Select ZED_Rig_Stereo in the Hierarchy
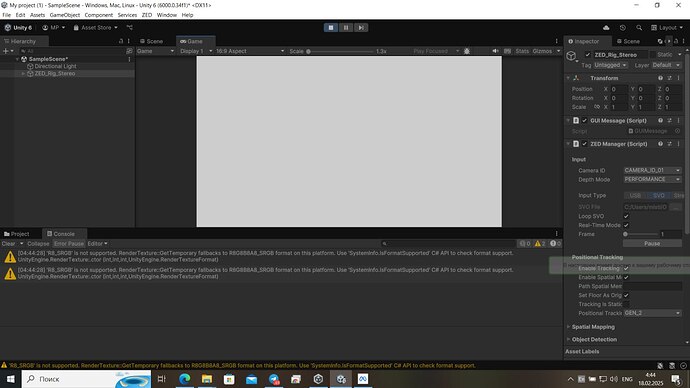 click(55, 73)
